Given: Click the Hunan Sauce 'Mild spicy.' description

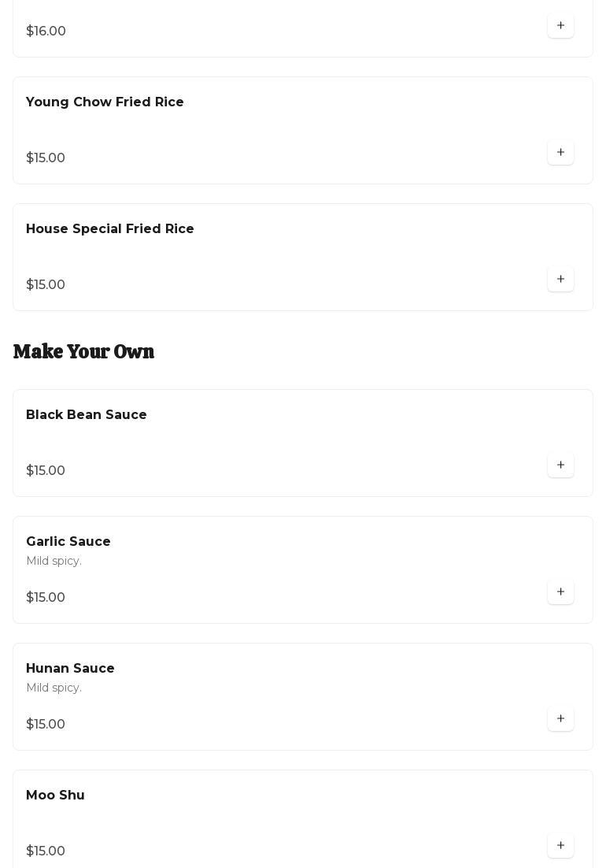Looking at the screenshot, I should point(54,688).
